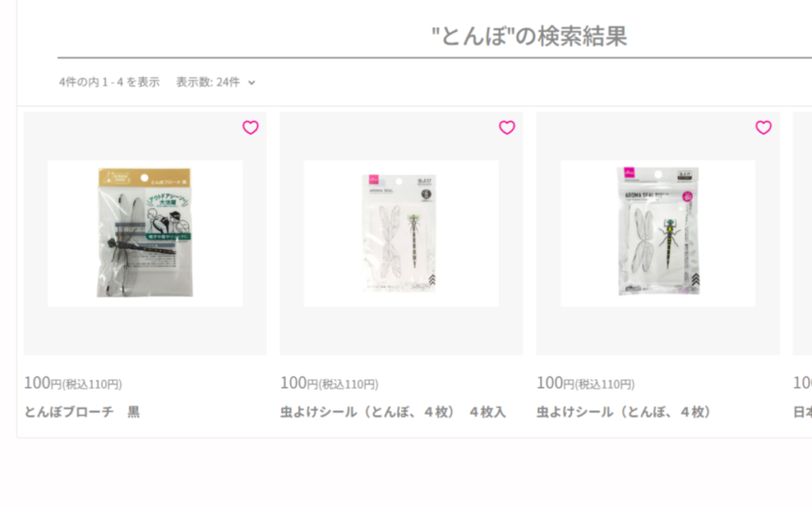Click the "とんぼ"の検索結果 heading

529,36
